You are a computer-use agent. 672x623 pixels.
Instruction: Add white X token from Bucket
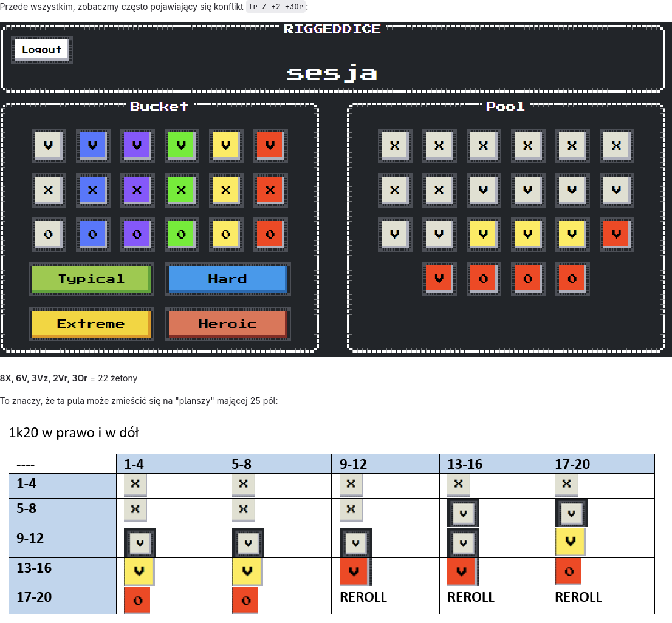coord(49,190)
